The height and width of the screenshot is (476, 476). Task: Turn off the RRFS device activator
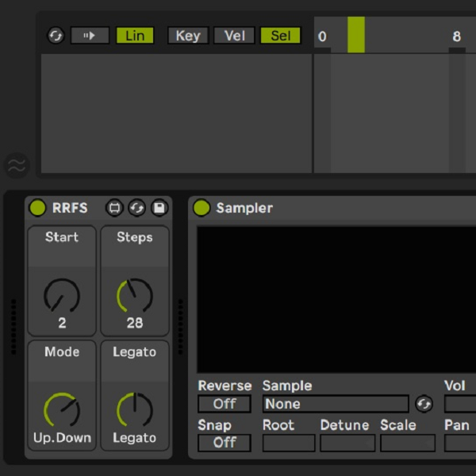[x=37, y=208]
